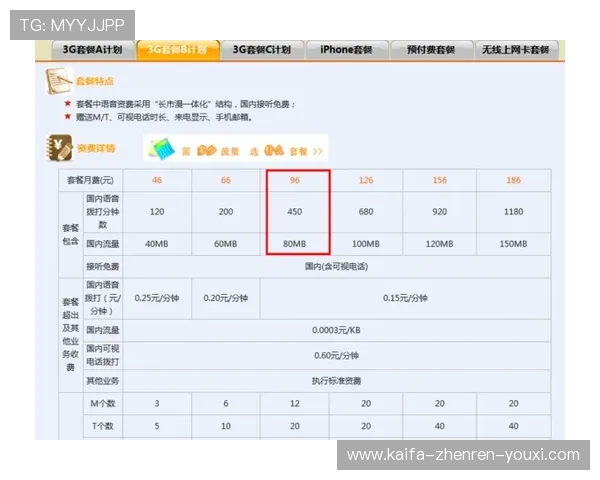Click the 赠送M/T feature bullet line
This screenshot has height=480, width=600.
164,117
